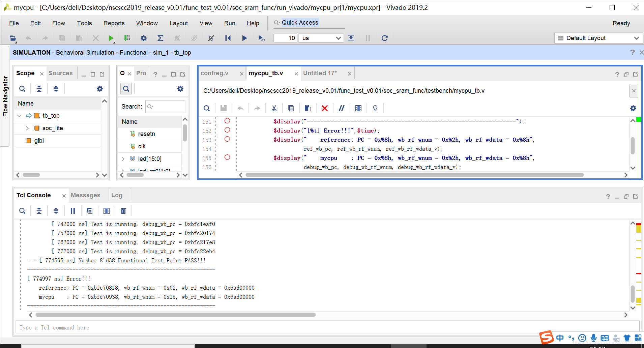Close the file path bar with X
The height and width of the screenshot is (348, 644).
tap(634, 91)
